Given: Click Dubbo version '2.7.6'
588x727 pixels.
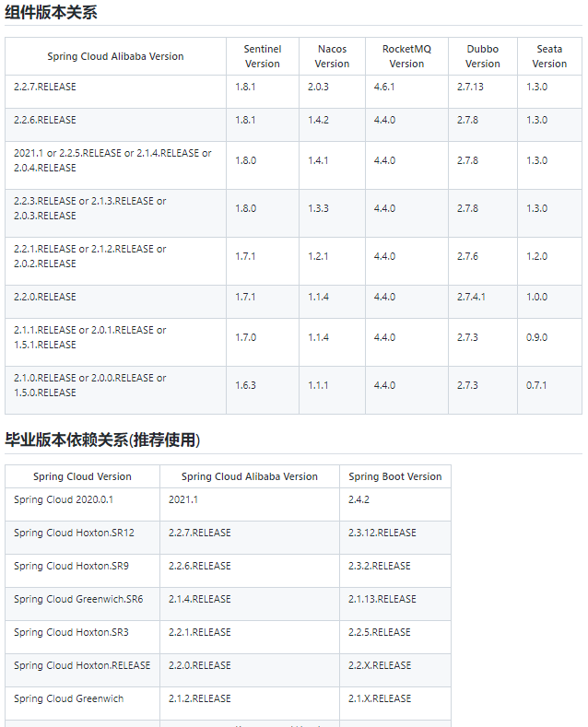Looking at the screenshot, I should point(467,256).
